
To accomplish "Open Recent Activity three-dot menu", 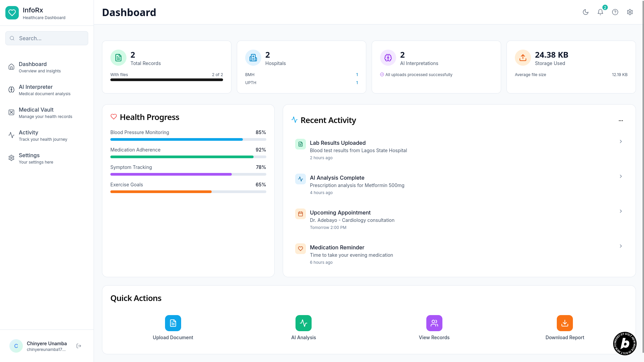I will pos(621,121).
